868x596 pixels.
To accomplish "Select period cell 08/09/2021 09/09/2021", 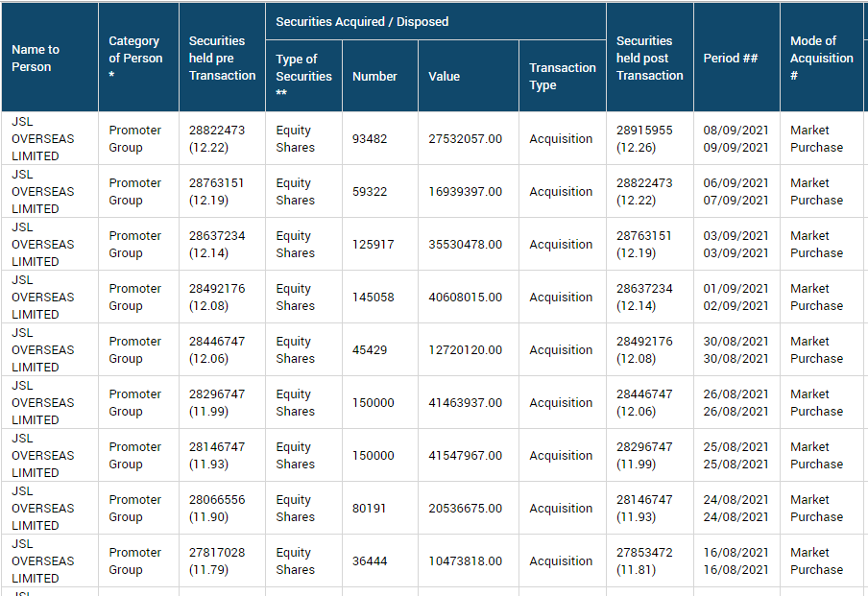I will click(x=736, y=138).
